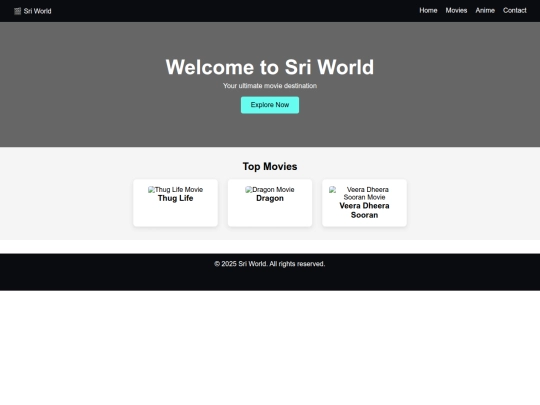
Task: Select the Thug Life card title
Action: (175, 198)
